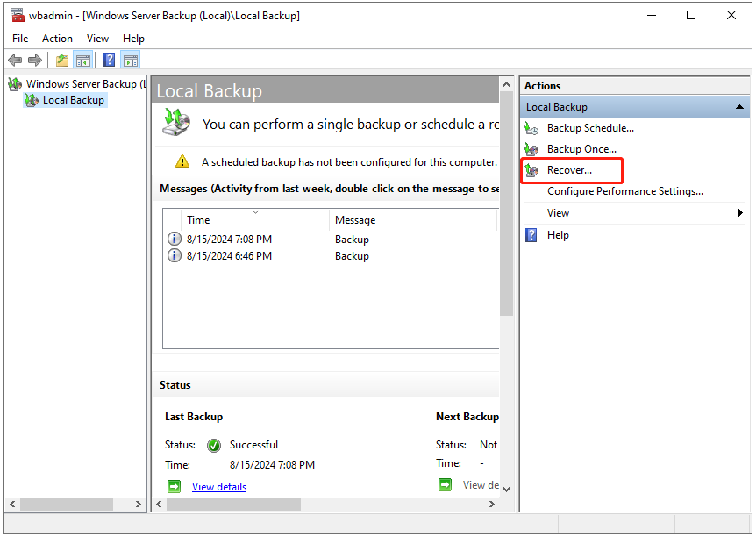Click the console tree horizontal scrollbar thumb

coord(67,505)
